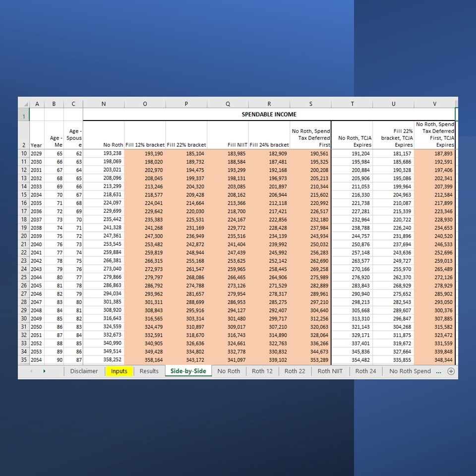Click the Fill 12% bracket heading

coord(145,135)
